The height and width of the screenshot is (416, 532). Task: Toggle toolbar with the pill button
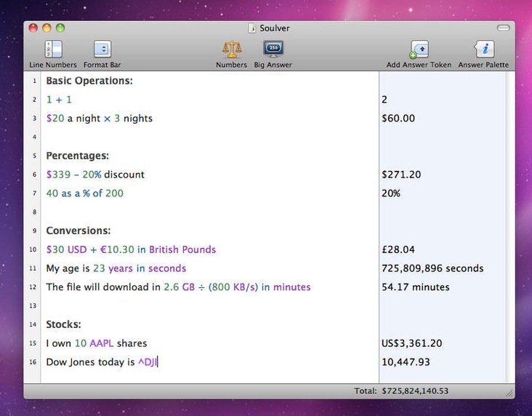(504, 28)
